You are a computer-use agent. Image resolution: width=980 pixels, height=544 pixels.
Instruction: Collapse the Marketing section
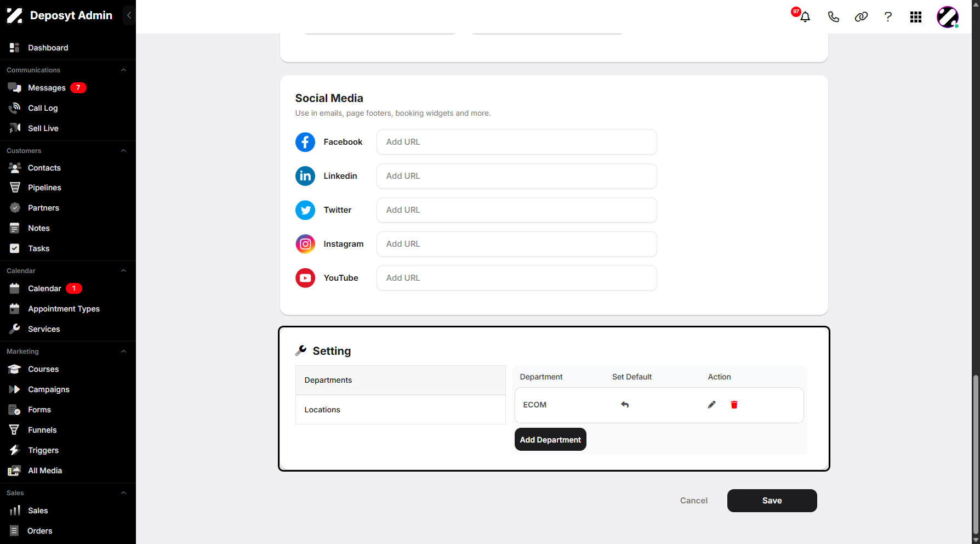pyautogui.click(x=123, y=352)
